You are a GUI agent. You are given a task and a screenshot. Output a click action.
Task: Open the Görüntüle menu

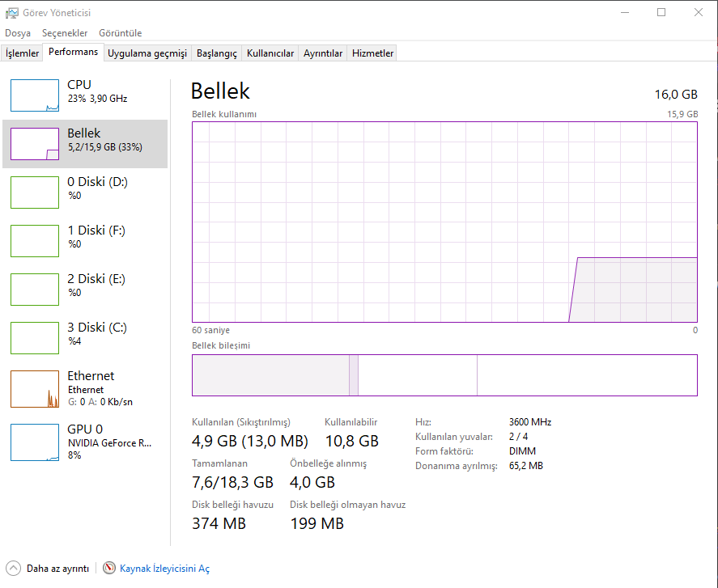121,33
